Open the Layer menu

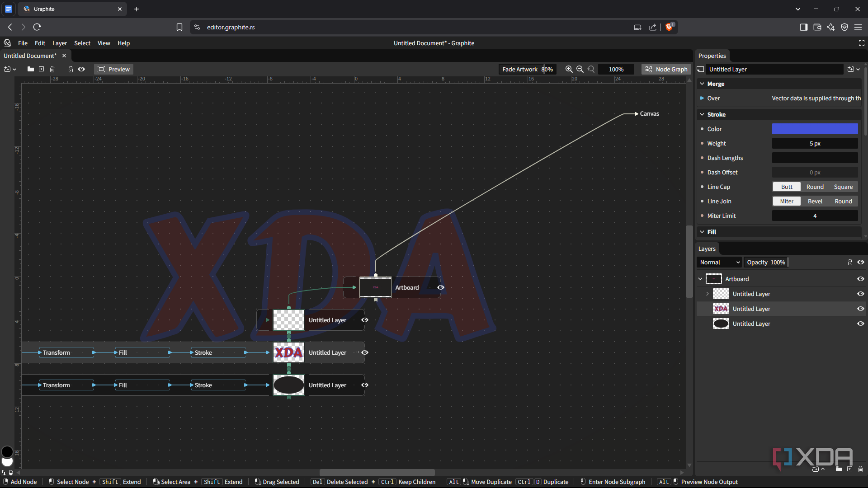pos(60,43)
